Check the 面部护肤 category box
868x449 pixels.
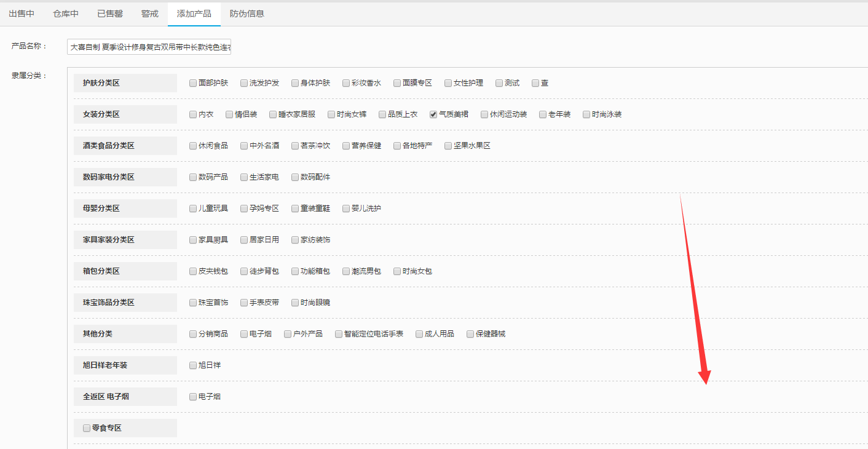[x=193, y=83]
